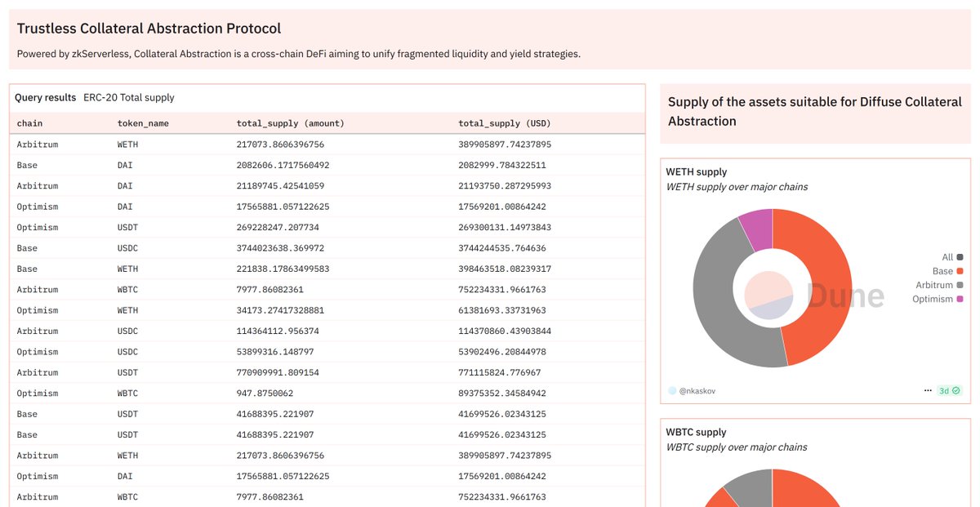The image size is (980, 507).
Task: Click amount value 34173.27417328881
Action: coord(280,311)
